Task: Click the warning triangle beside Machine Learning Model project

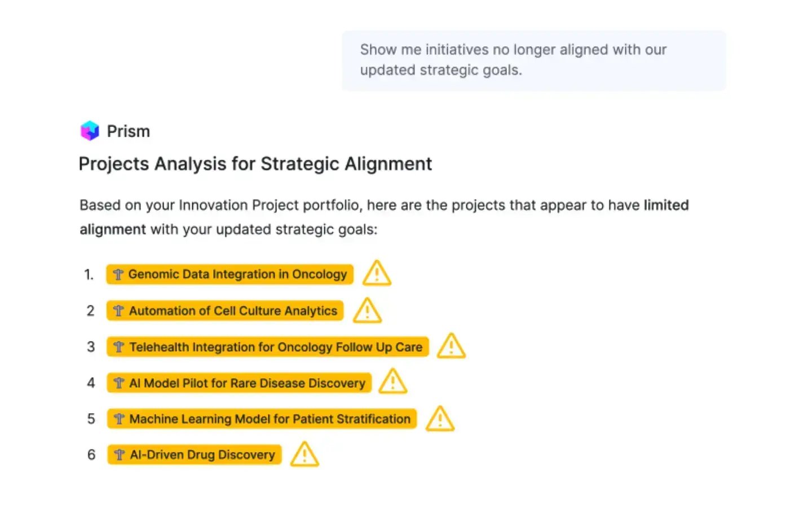Action: (440, 418)
